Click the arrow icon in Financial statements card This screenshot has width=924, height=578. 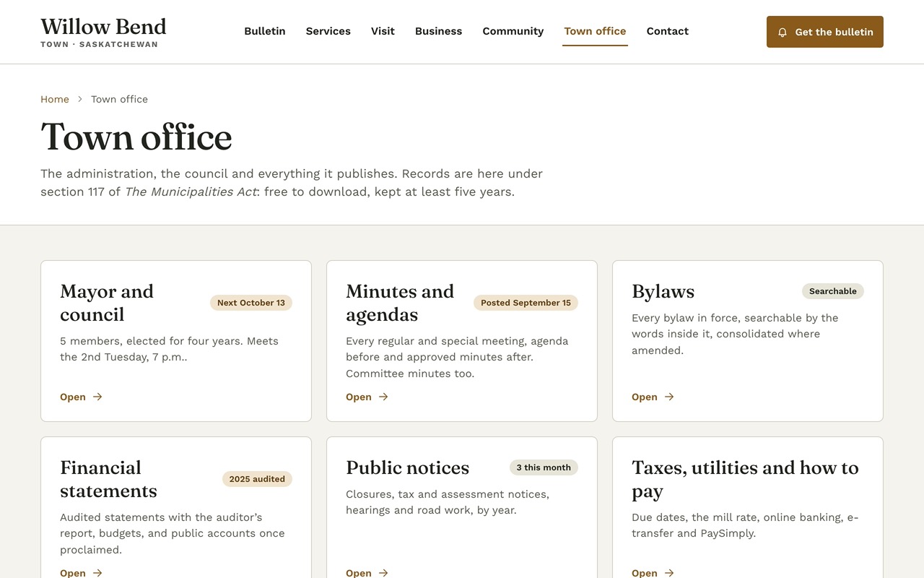point(97,573)
